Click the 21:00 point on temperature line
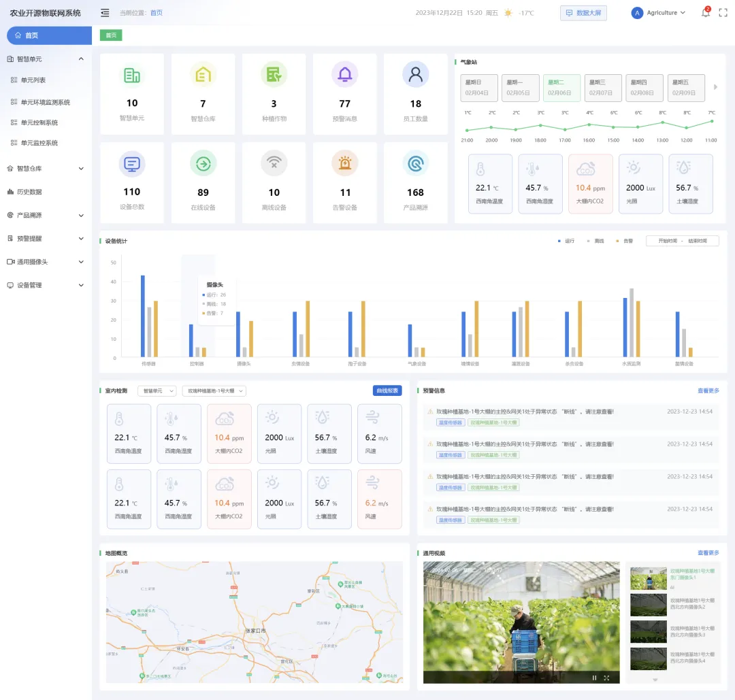Screen dimensions: 735x700 tap(467, 130)
